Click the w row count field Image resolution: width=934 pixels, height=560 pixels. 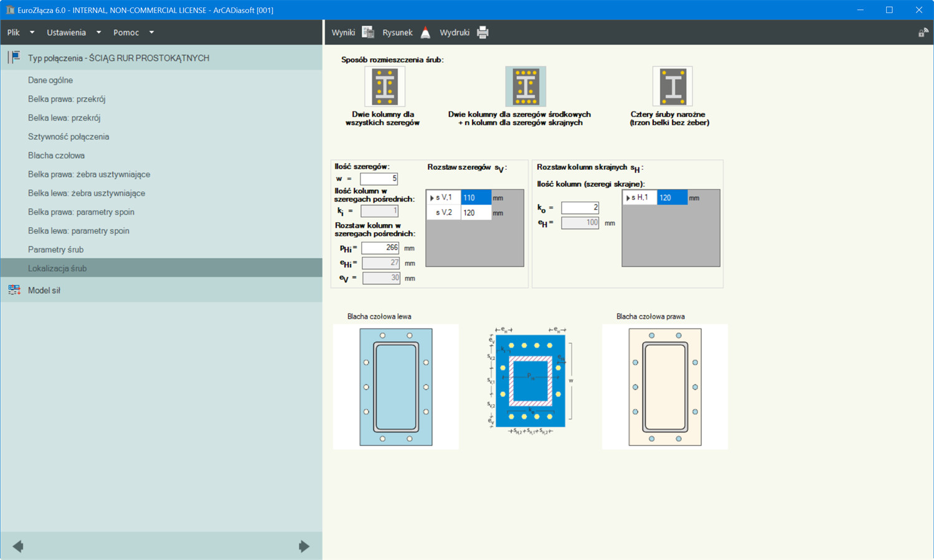coord(379,179)
